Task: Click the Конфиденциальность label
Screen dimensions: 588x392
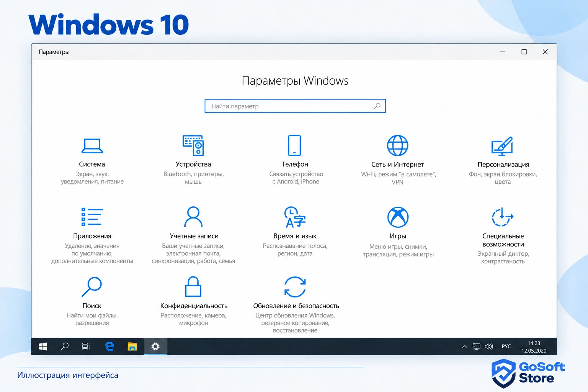Action: tap(194, 306)
